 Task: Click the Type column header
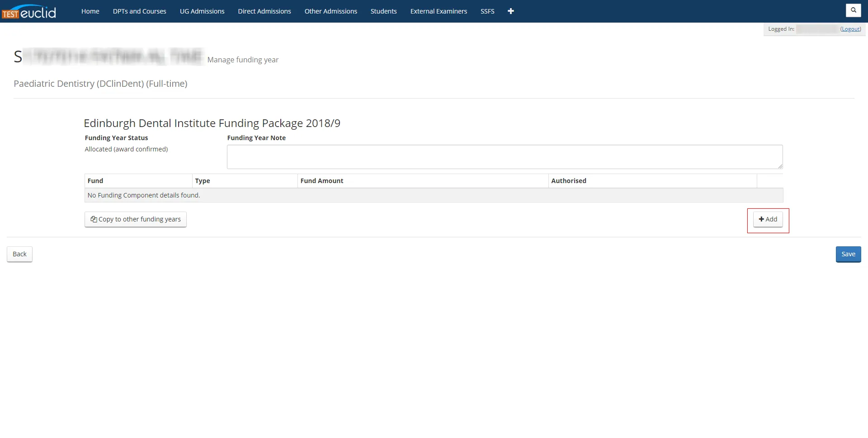coord(203,181)
